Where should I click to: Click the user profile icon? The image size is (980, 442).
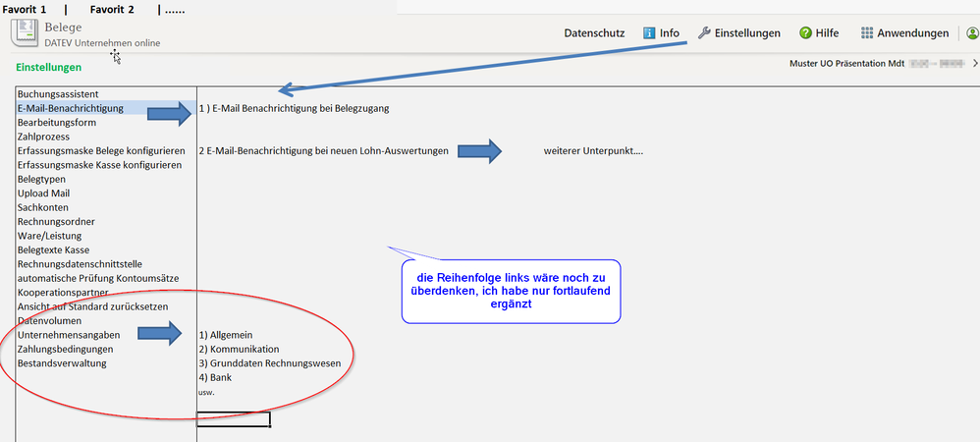coord(972,33)
